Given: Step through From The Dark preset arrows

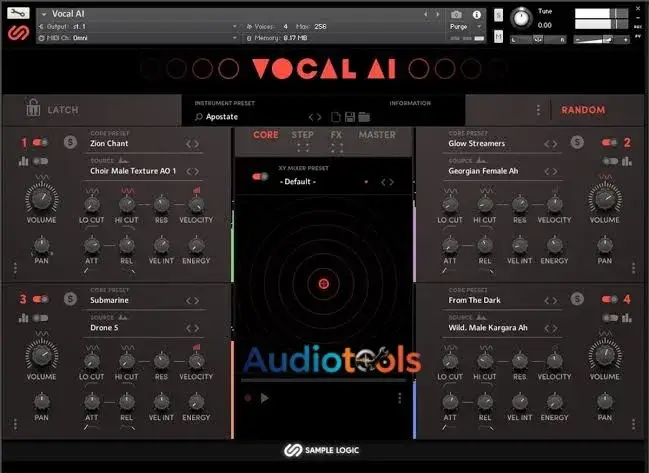Looking at the screenshot, I should (x=550, y=300).
